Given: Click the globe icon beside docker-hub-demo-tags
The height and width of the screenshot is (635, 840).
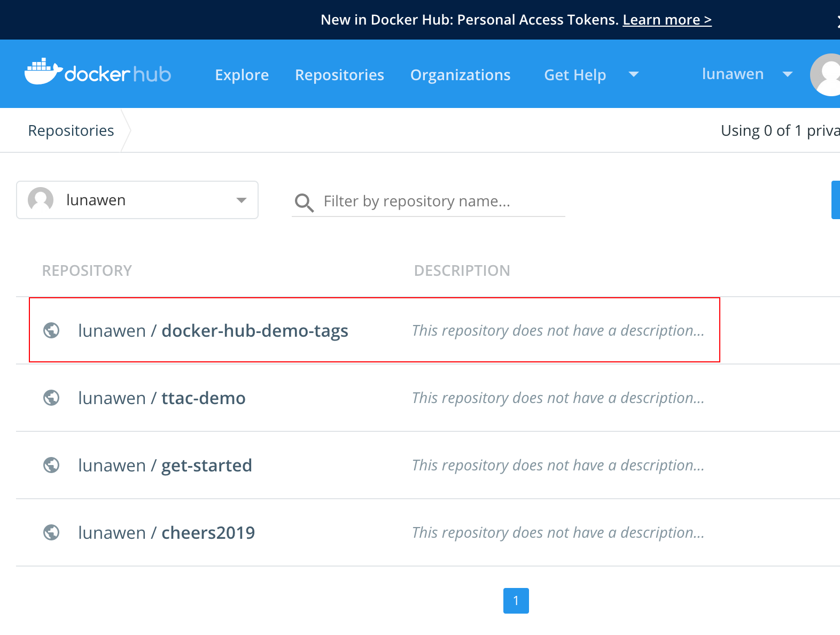Looking at the screenshot, I should pyautogui.click(x=51, y=330).
